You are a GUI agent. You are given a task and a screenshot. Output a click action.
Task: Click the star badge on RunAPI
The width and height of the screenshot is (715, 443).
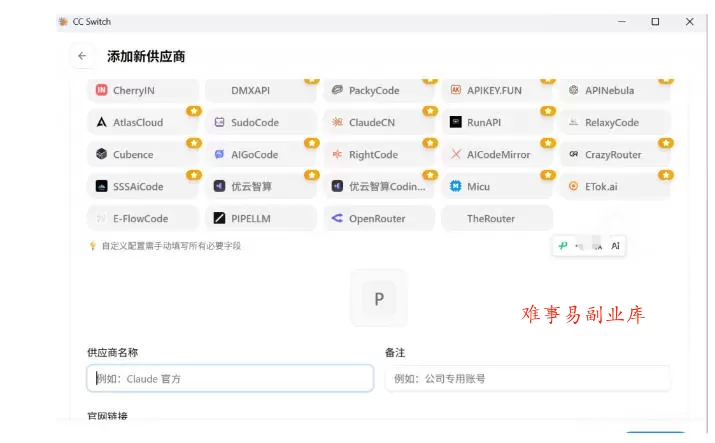[548, 111]
